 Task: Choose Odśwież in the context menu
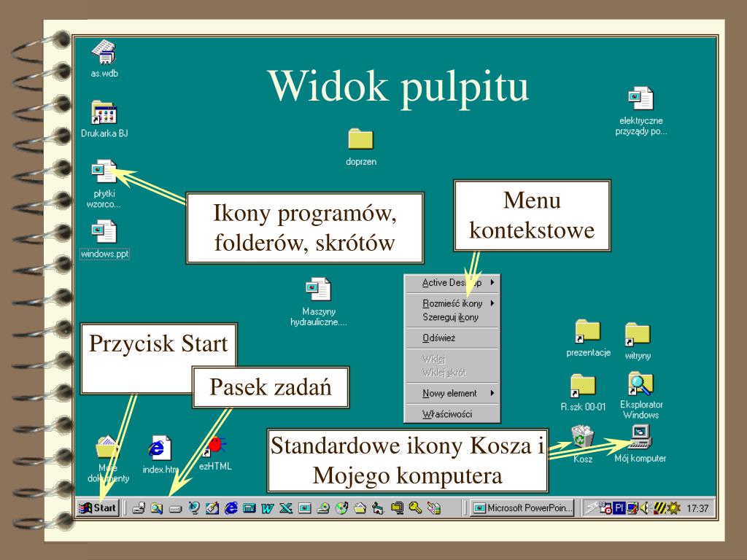pos(452,338)
